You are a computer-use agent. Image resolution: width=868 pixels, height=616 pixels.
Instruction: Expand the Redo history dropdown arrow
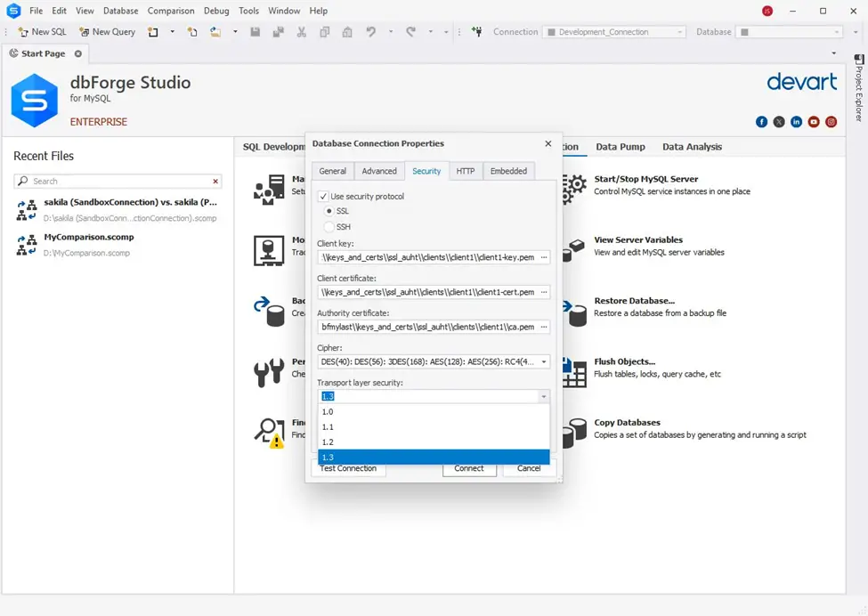click(x=431, y=32)
